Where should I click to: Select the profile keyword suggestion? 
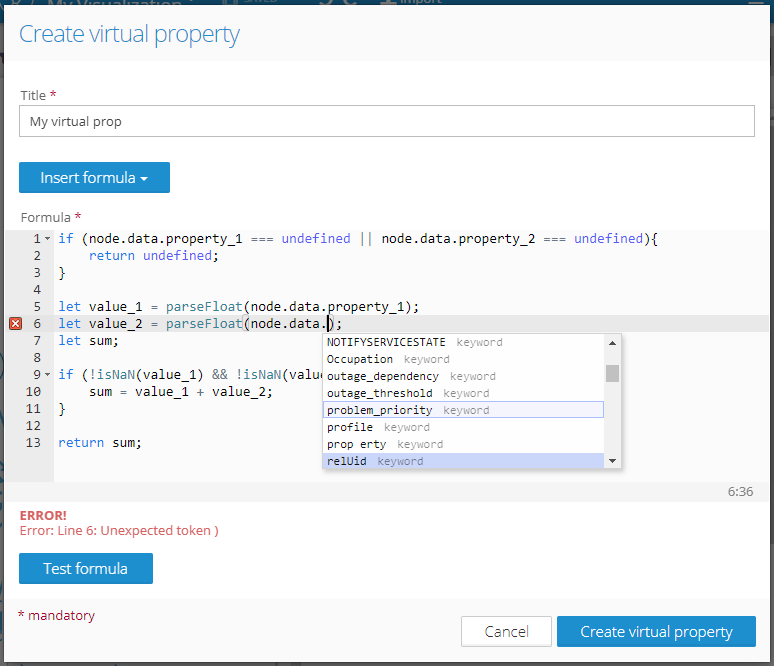pyautogui.click(x=350, y=427)
